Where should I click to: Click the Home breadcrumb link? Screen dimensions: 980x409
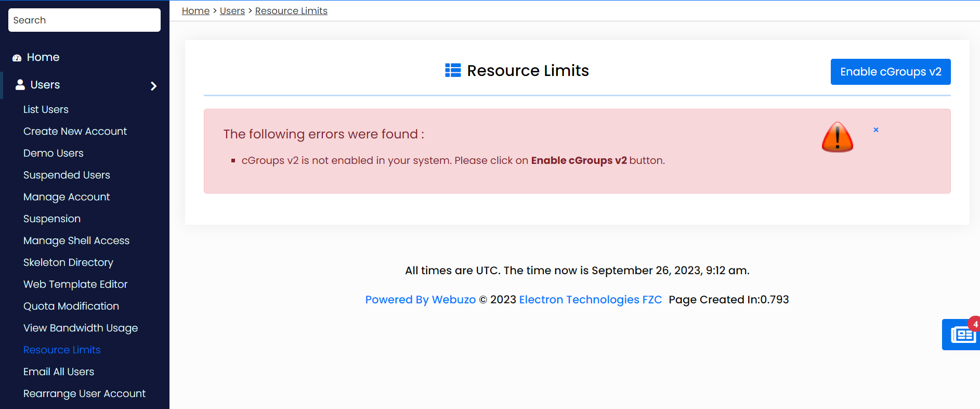point(195,11)
